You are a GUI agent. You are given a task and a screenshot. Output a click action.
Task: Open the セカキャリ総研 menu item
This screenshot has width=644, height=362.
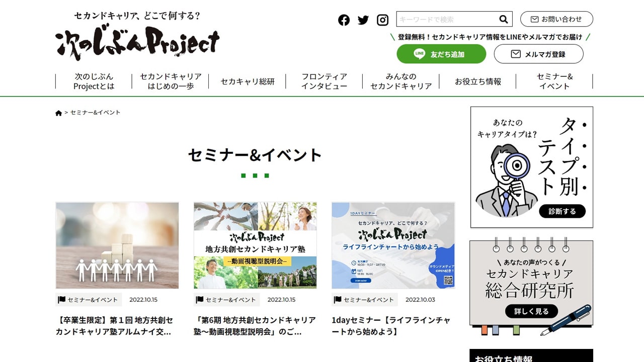[248, 81]
